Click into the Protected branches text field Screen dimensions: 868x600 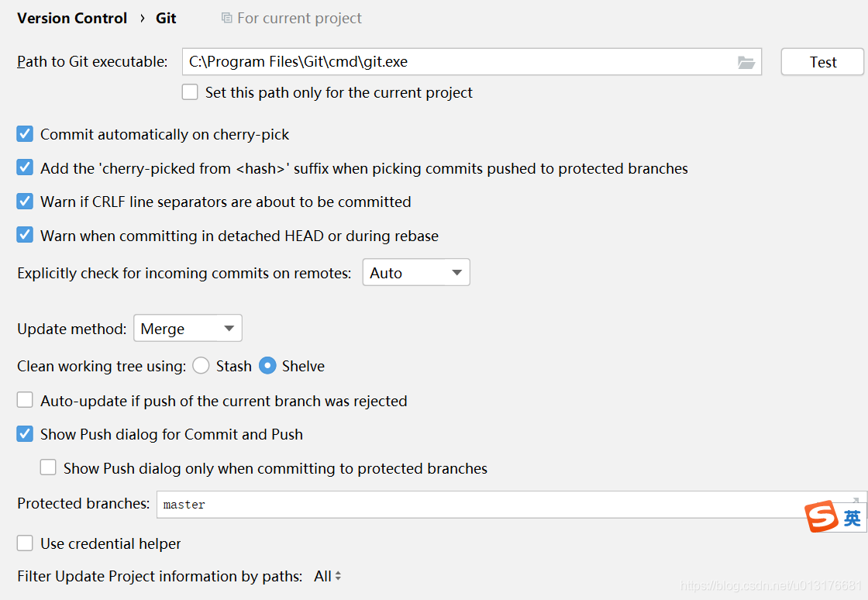tap(465, 505)
